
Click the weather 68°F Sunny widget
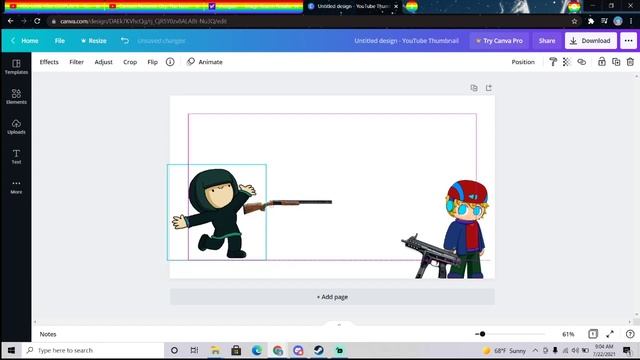504,351
